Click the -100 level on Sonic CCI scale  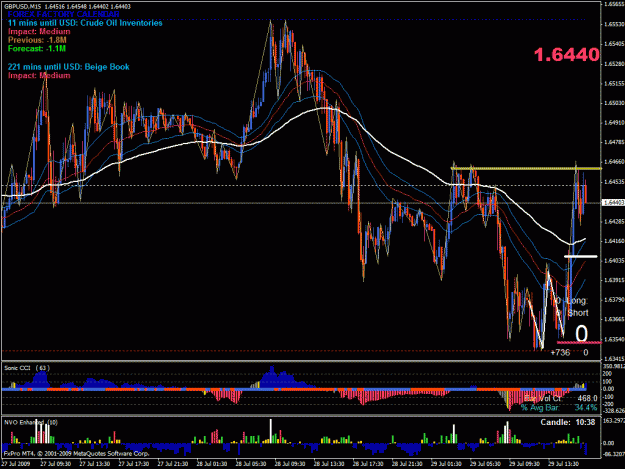tap(608, 396)
